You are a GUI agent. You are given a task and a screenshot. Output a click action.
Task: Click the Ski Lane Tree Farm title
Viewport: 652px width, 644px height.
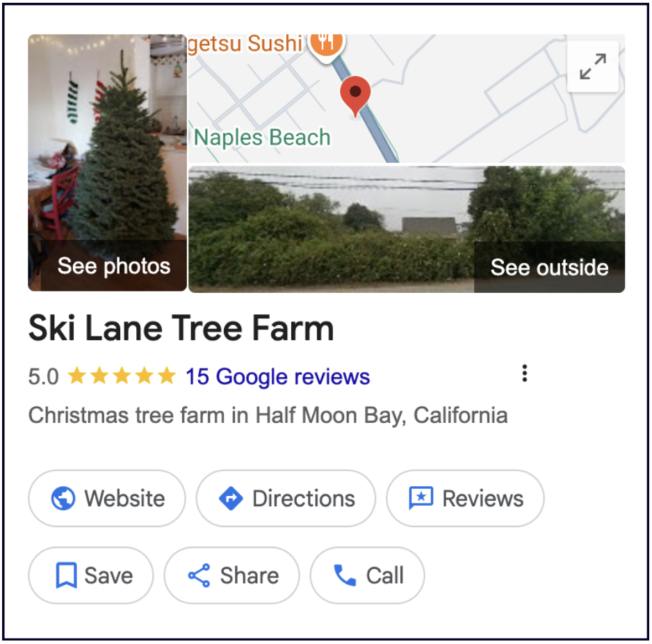[181, 329]
